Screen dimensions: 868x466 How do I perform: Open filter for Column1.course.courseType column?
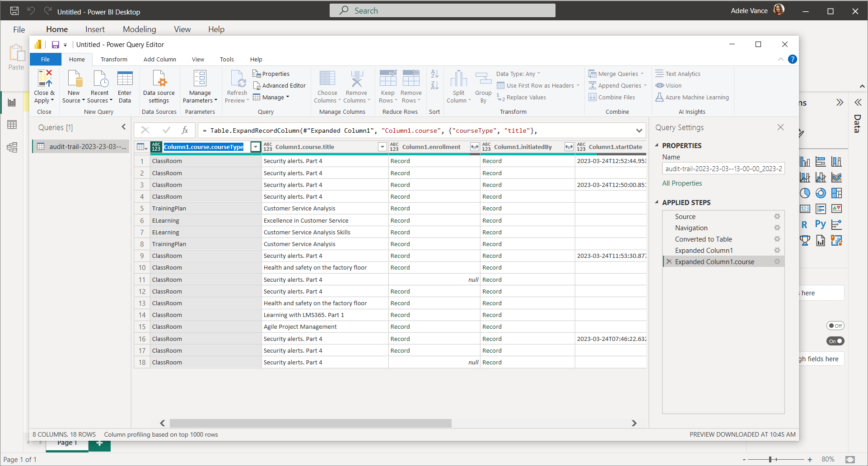(256, 147)
